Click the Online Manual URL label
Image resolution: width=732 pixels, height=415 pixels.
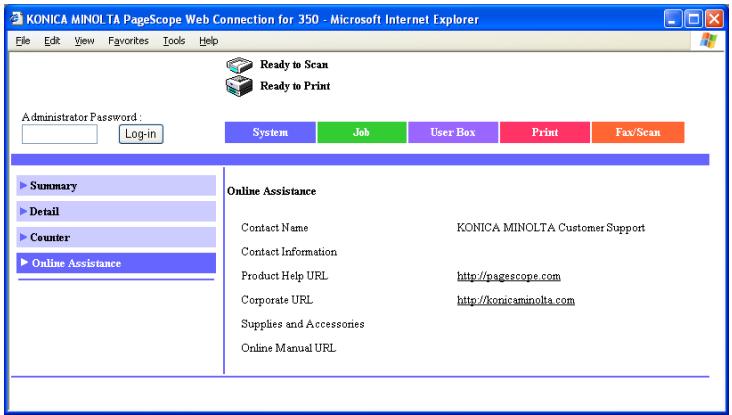pos(289,348)
